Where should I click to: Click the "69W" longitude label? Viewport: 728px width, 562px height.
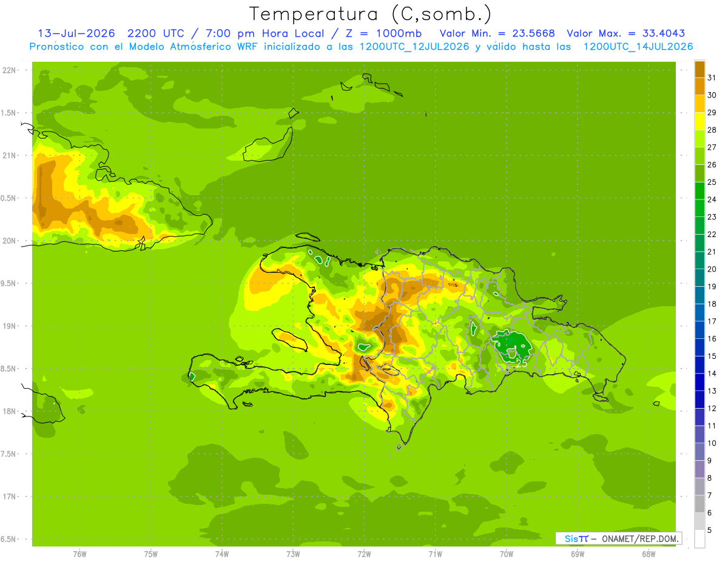[578, 554]
